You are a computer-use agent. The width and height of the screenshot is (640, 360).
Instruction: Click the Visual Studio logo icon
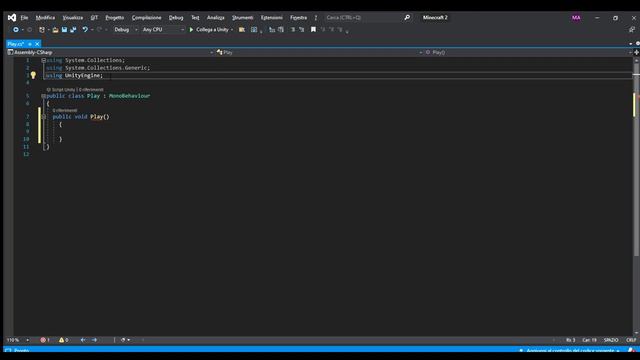[11, 18]
